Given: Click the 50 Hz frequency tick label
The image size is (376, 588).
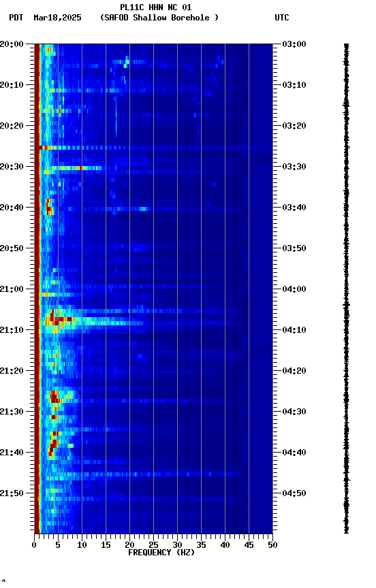Looking at the screenshot, I should point(272,545).
